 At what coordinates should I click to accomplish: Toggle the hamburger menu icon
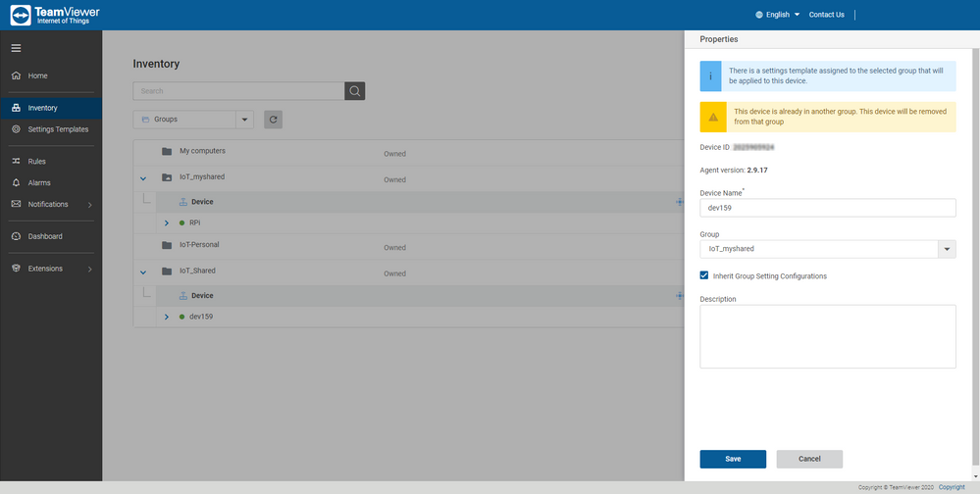[17, 48]
